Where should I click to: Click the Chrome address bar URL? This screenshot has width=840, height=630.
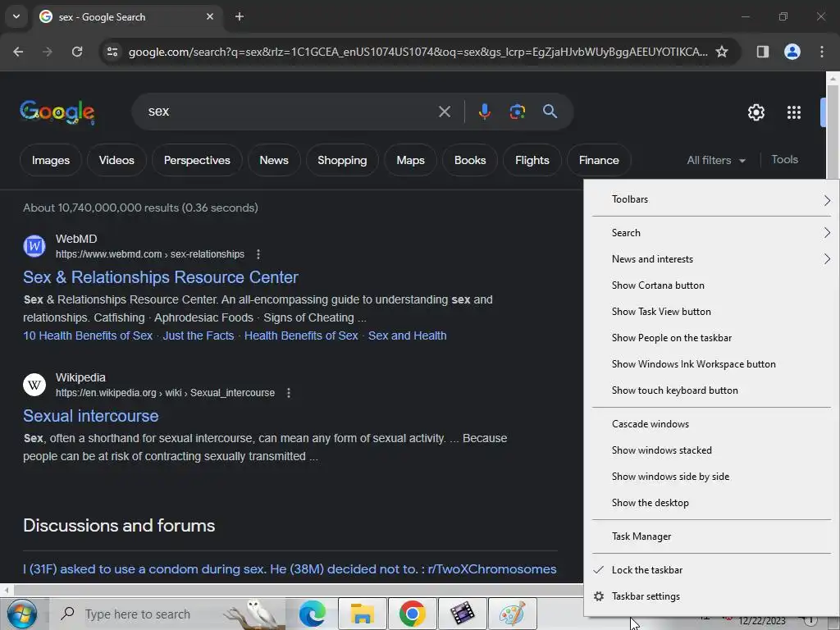point(418,52)
